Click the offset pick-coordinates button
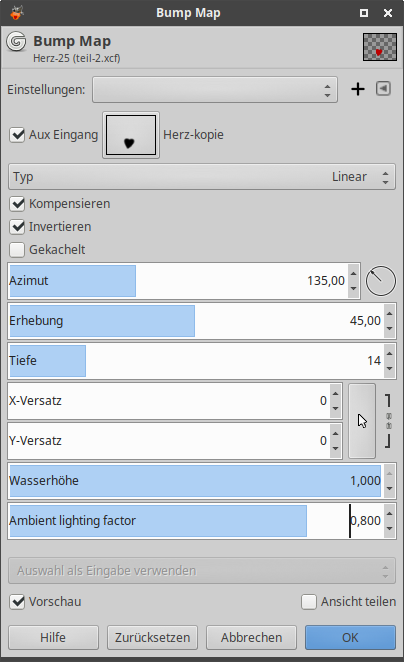 click(x=362, y=421)
